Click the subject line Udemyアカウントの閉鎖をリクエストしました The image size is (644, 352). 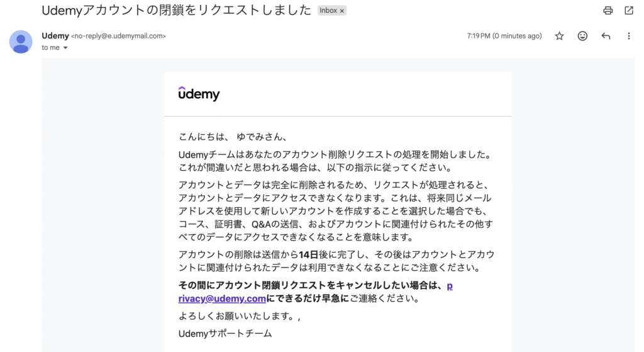pos(176,10)
